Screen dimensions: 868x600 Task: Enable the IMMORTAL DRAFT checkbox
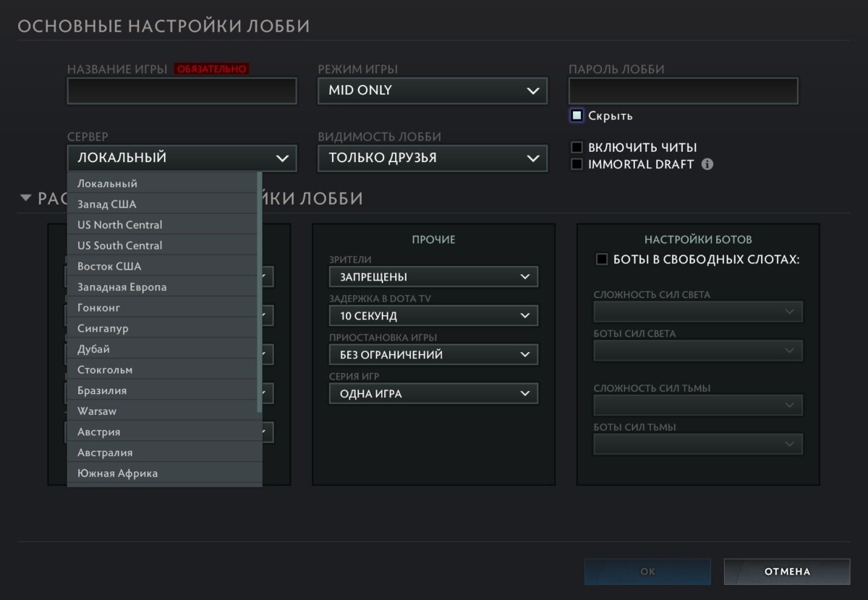tap(576, 164)
